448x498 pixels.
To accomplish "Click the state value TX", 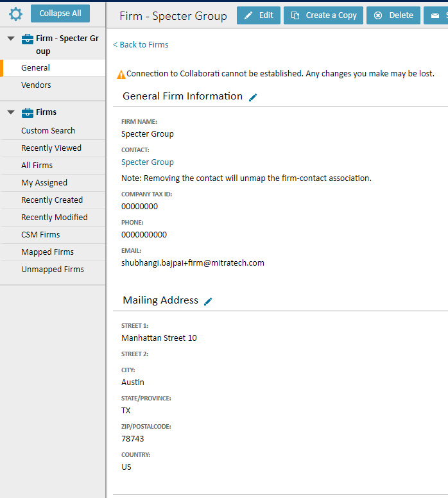I will click(x=126, y=410).
